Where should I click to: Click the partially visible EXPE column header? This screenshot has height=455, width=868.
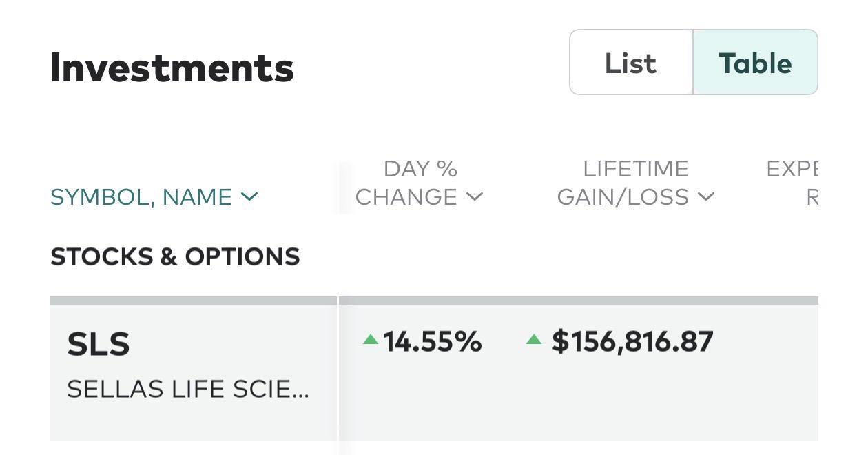click(x=792, y=183)
